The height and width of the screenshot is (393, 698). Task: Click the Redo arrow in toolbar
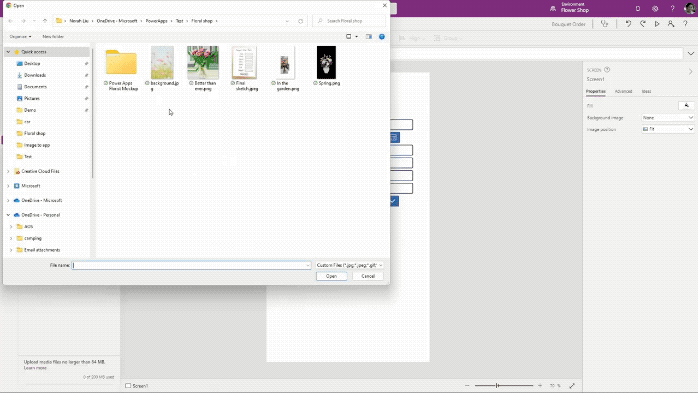[x=643, y=24]
